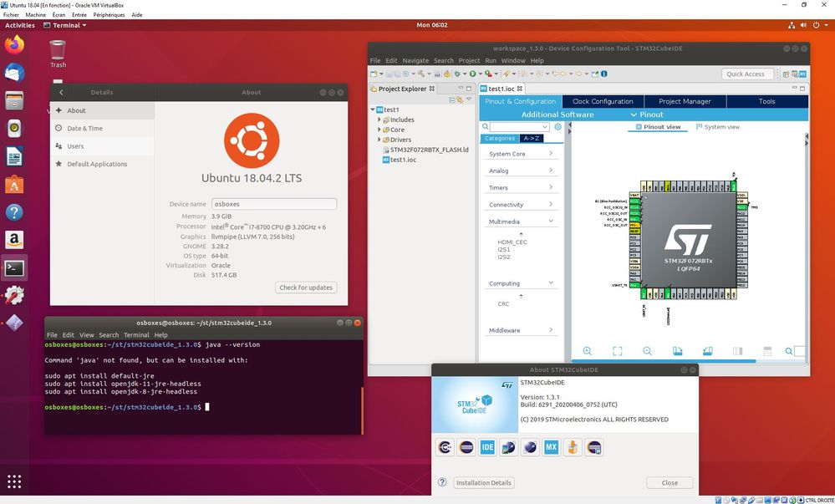Click the MX plugin icon in About dialog
The height and width of the screenshot is (504, 835).
(551, 447)
